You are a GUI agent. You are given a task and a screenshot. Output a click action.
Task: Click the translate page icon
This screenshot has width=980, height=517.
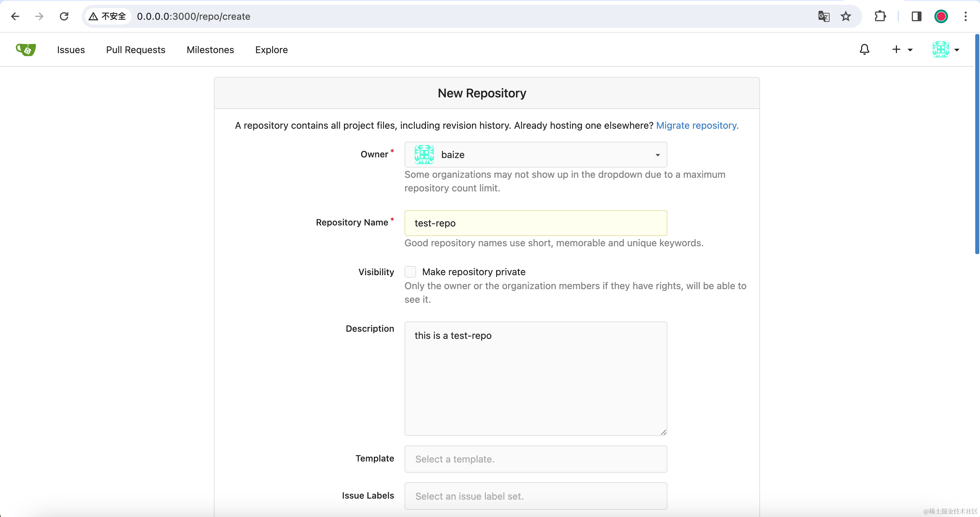824,16
